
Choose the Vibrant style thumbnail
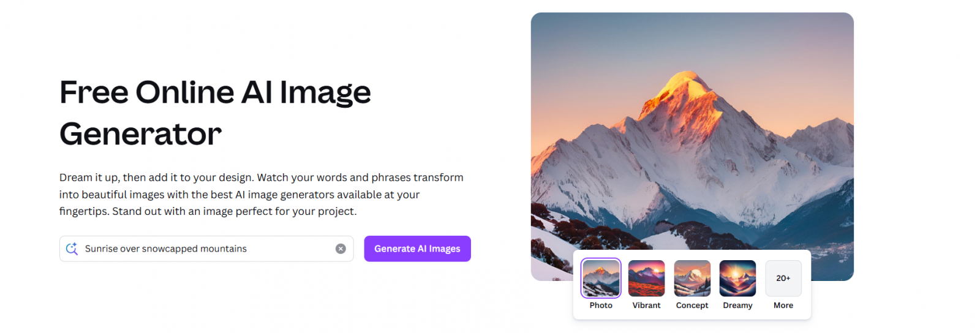point(646,278)
